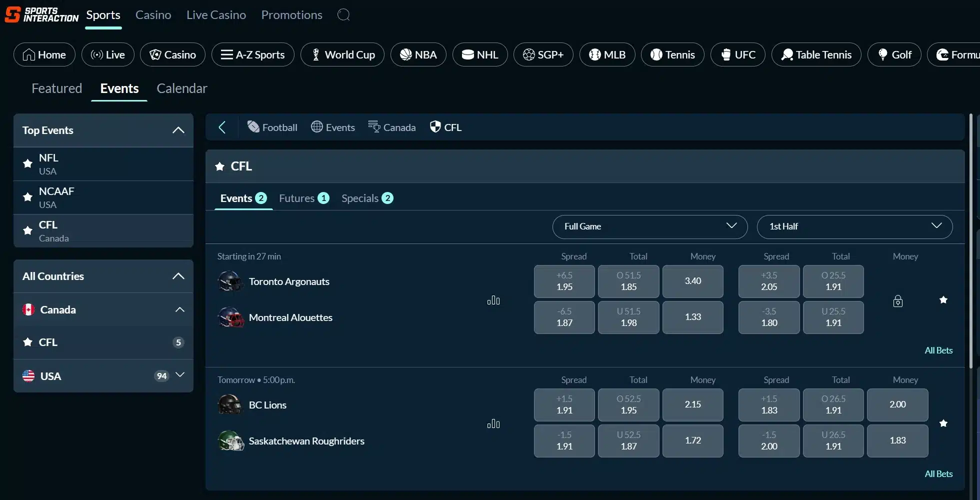Open World Cup shortcut
This screenshot has width=980, height=500.
(x=342, y=54)
